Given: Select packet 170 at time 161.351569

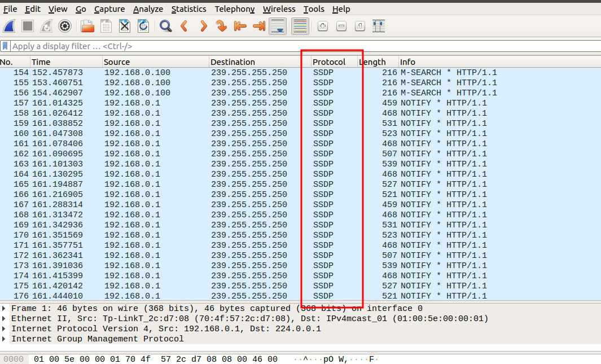Looking at the screenshot, I should pos(300,235).
